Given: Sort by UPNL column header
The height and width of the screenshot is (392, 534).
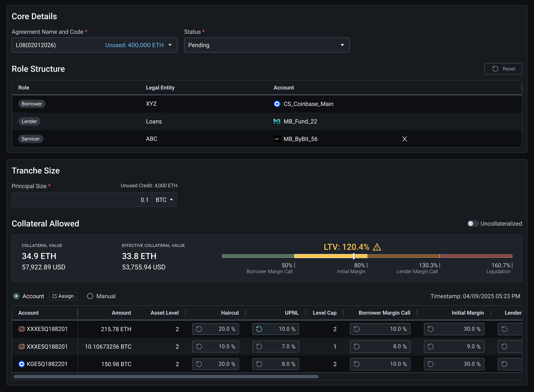Looking at the screenshot, I should (292, 313).
